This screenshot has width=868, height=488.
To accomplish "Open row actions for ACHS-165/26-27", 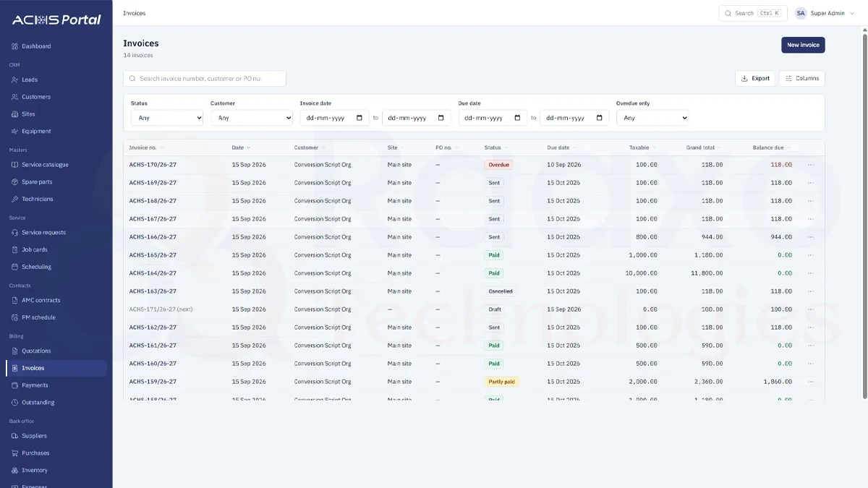I will [811, 255].
